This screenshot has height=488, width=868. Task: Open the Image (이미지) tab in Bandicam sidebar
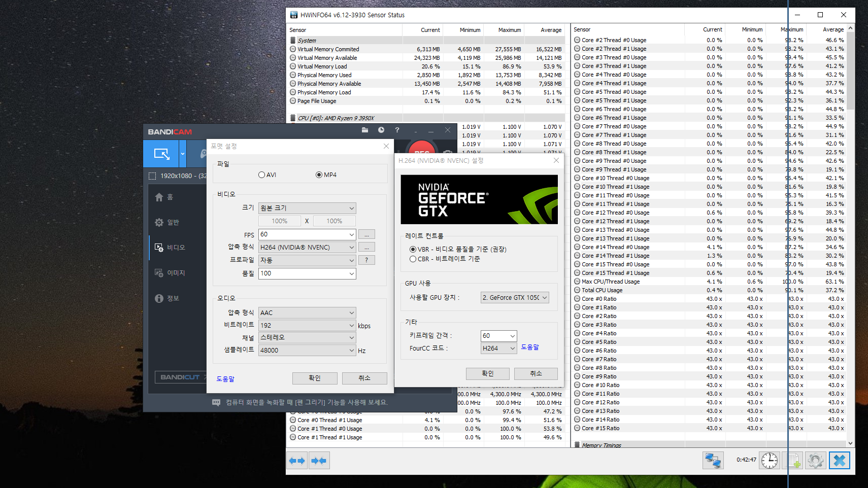(x=170, y=273)
